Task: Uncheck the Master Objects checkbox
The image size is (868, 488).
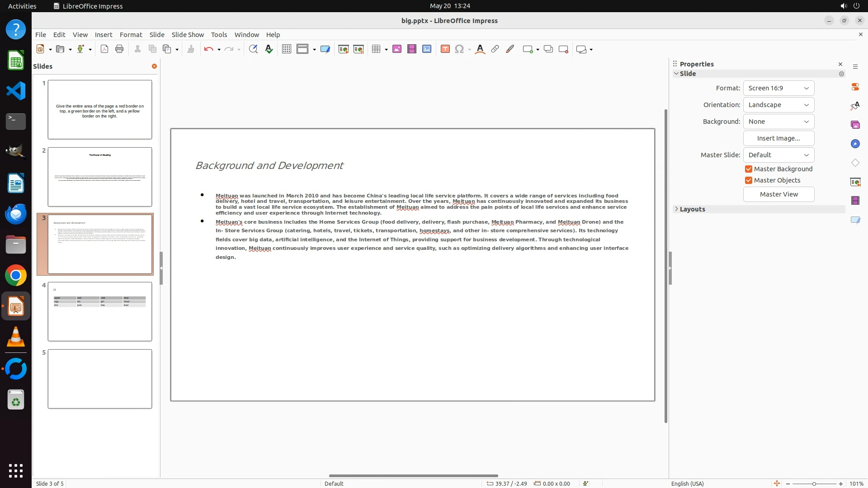Action: 749,180
